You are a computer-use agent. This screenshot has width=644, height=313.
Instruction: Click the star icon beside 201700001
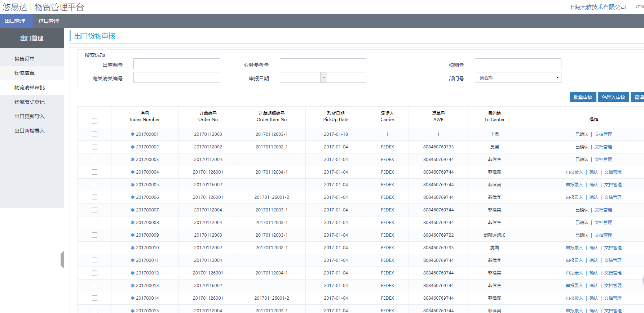133,134
